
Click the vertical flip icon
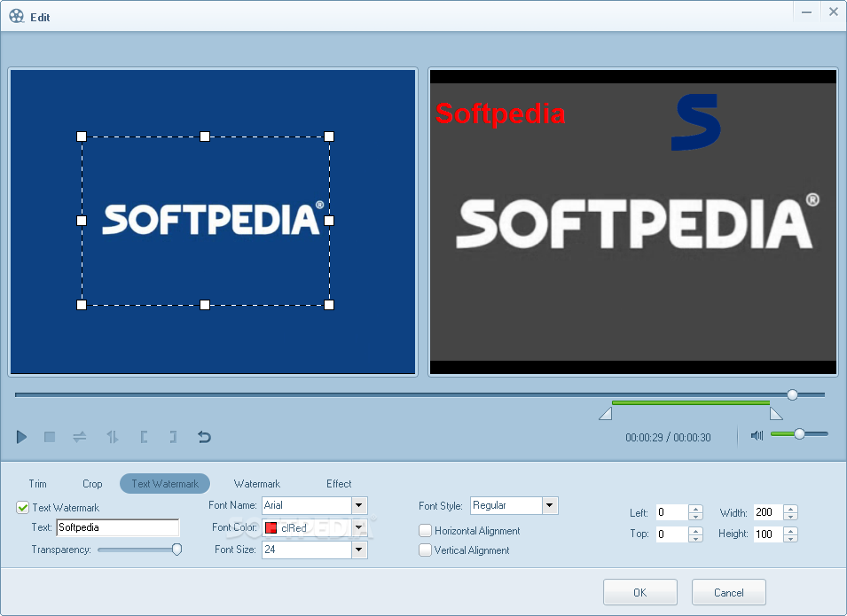(x=113, y=437)
